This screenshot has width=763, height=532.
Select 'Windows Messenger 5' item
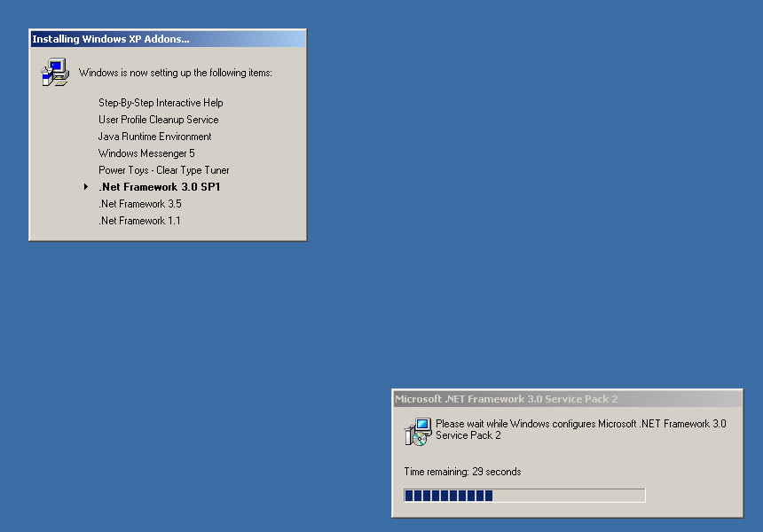tap(146, 153)
